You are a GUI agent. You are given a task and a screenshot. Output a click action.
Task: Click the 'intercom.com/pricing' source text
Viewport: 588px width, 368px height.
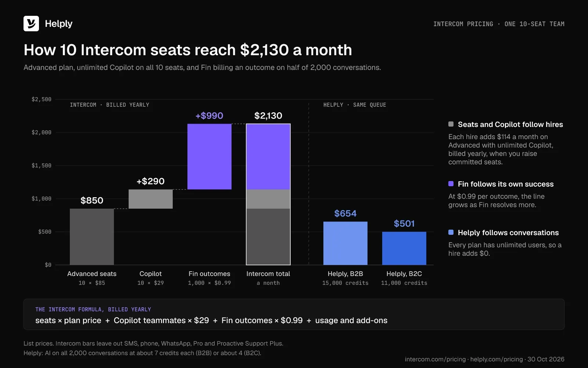coord(435,359)
